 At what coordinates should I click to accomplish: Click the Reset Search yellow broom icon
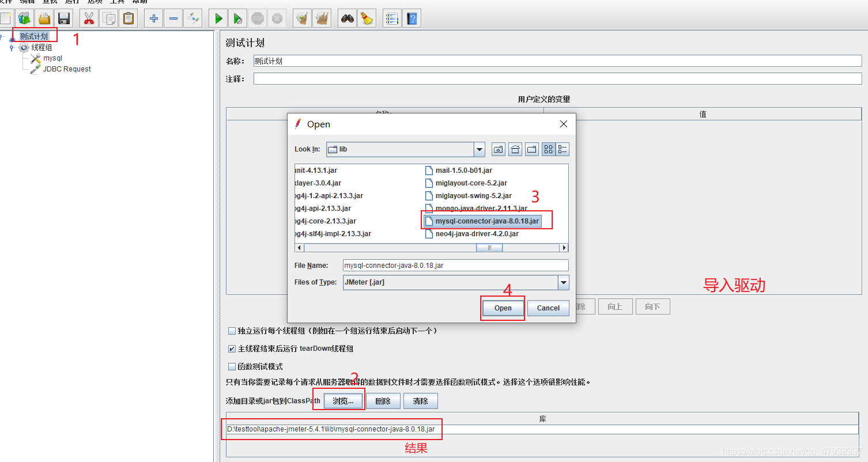[x=367, y=18]
